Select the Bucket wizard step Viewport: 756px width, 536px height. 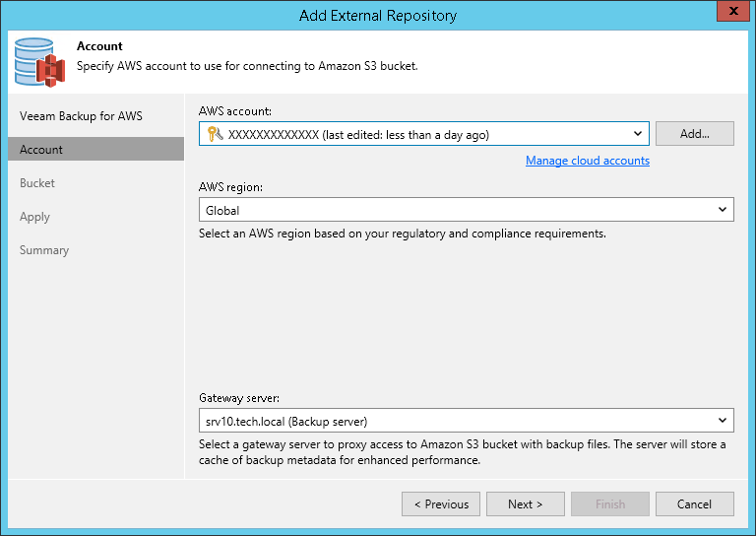point(37,183)
